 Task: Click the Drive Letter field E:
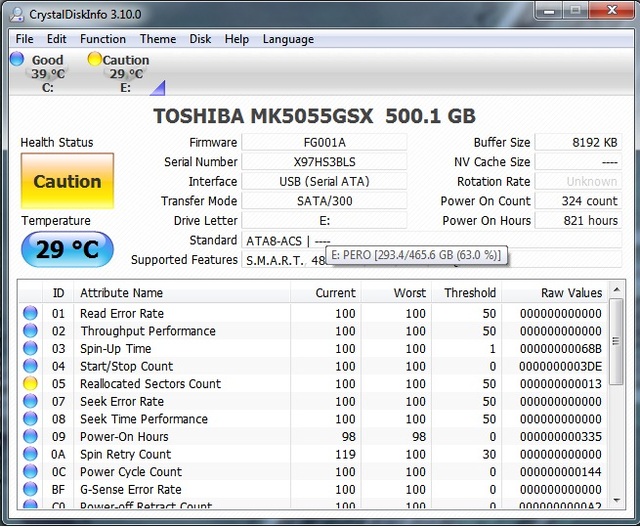click(x=324, y=220)
